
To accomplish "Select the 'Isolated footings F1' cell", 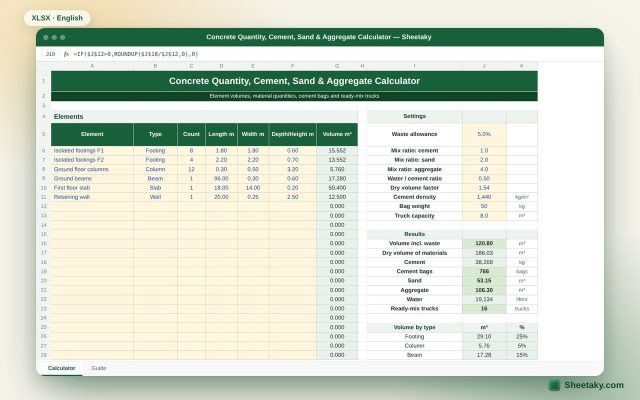I will pyautogui.click(x=92, y=151).
